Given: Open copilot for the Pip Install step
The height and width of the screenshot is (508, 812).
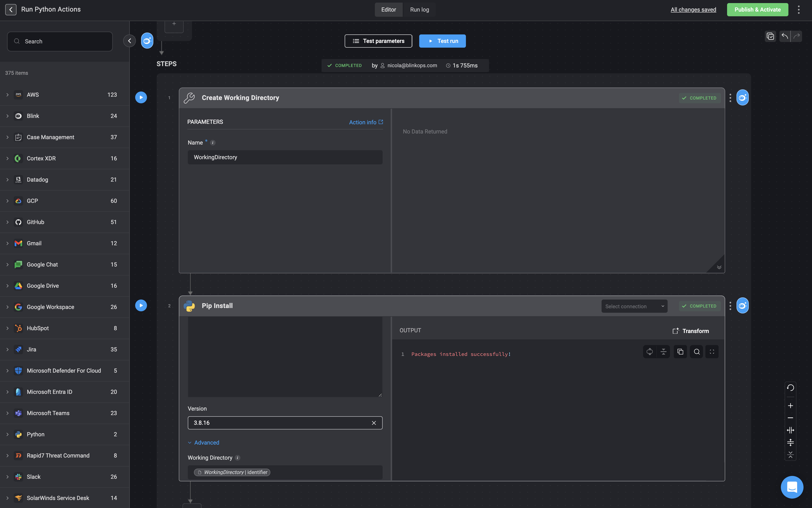Looking at the screenshot, I should pyautogui.click(x=742, y=305).
